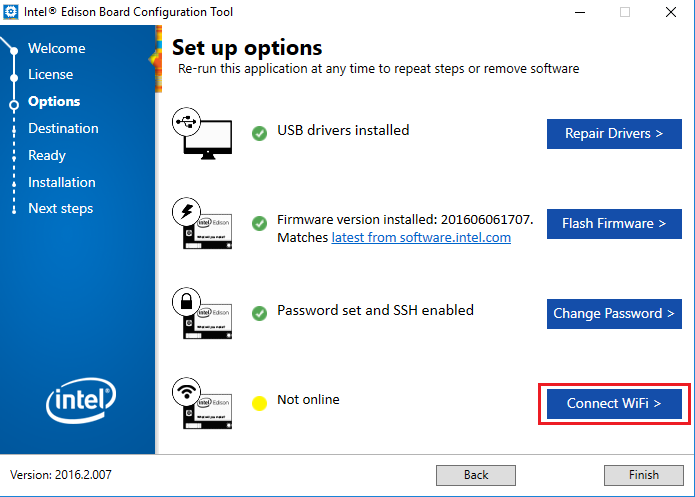Select the Welcome step in sidebar
The image size is (695, 497).
57,48
